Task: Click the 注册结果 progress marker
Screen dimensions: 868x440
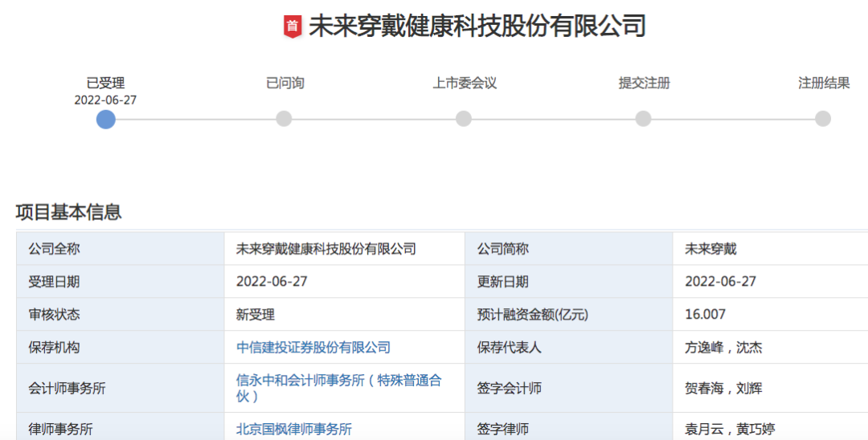Action: (x=823, y=118)
